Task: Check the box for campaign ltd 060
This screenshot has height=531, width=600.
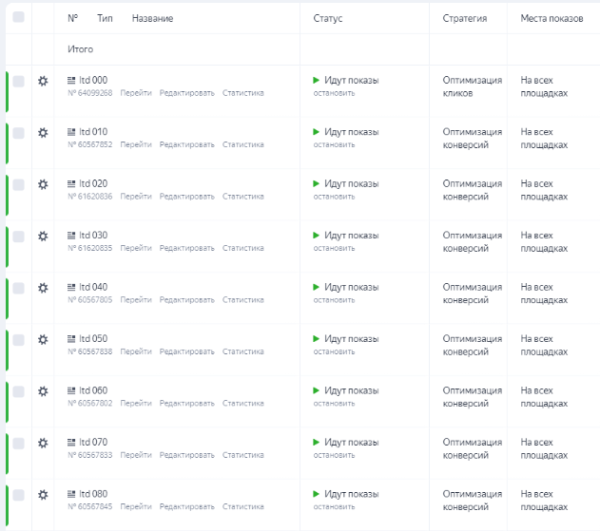Action: coord(18,391)
